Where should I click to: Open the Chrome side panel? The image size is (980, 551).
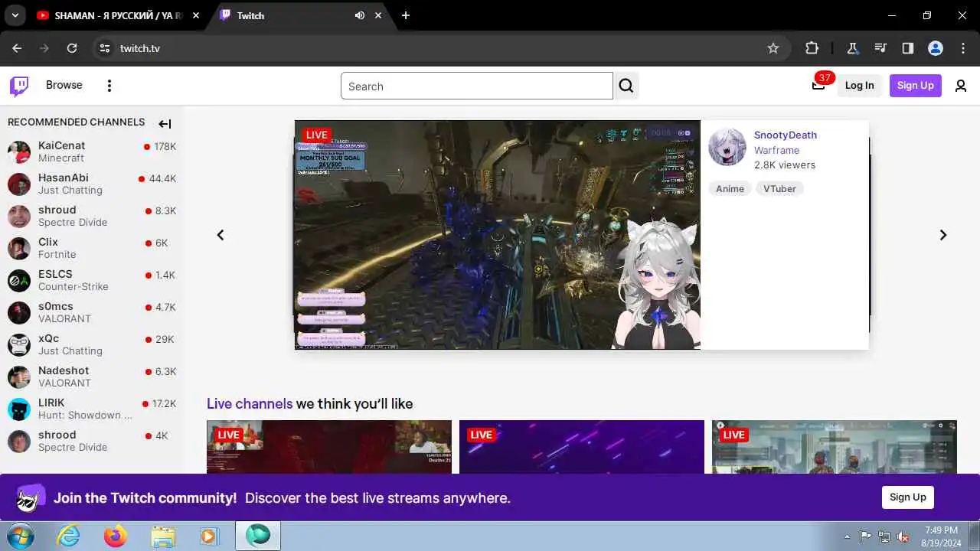908,48
